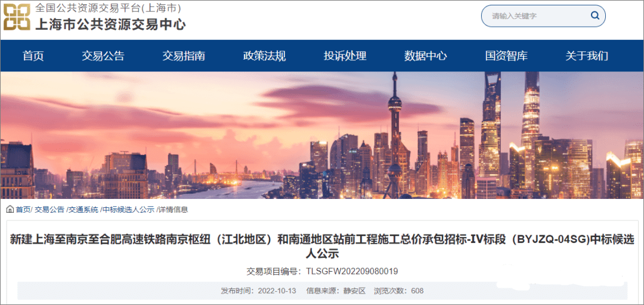
Task: Click the home icon in breadcrumb
Action: tap(10, 210)
